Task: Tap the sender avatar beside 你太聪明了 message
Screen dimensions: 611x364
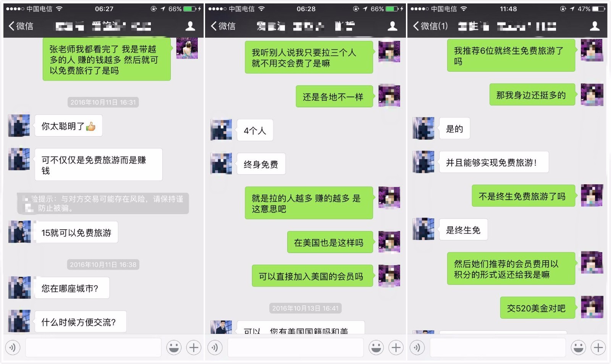Action: [x=19, y=126]
